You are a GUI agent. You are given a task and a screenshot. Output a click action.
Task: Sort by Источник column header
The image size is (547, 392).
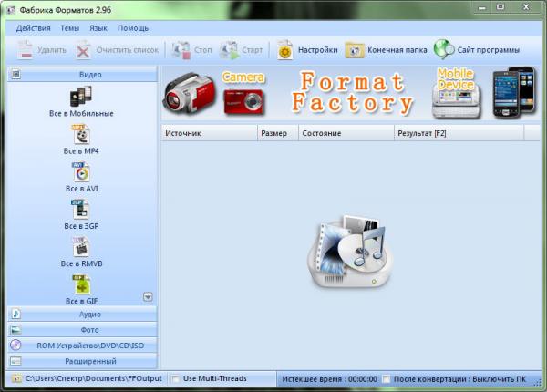210,133
